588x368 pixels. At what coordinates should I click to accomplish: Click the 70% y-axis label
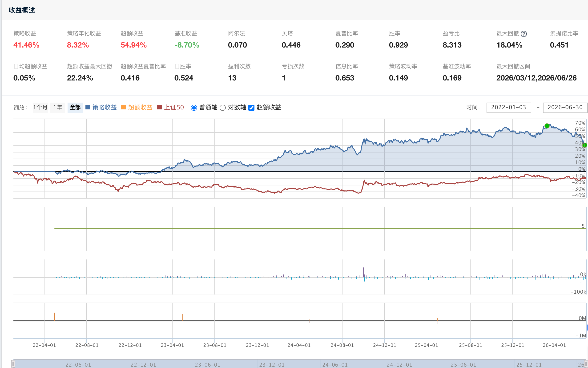coord(580,123)
